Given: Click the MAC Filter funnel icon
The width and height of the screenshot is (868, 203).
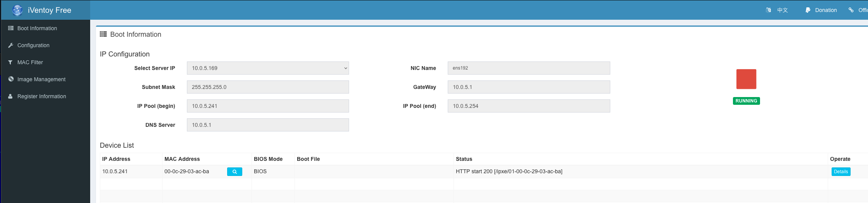Looking at the screenshot, I should click(x=10, y=62).
